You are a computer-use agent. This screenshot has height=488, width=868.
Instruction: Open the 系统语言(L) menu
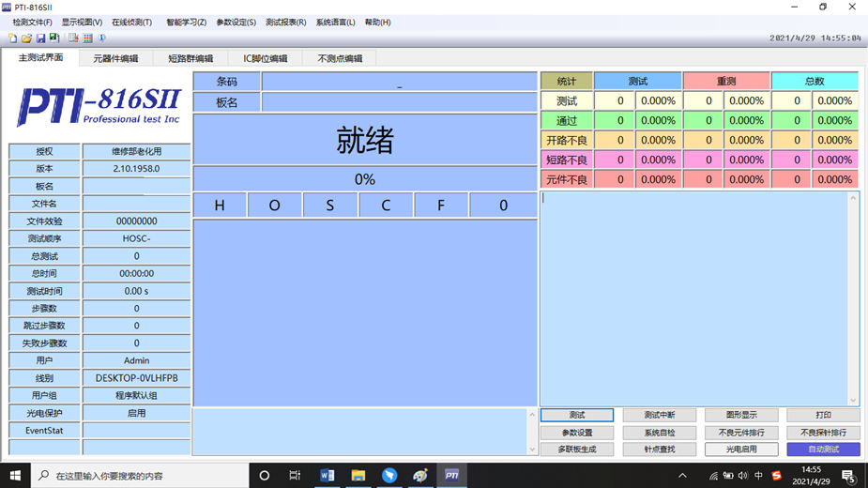[335, 23]
